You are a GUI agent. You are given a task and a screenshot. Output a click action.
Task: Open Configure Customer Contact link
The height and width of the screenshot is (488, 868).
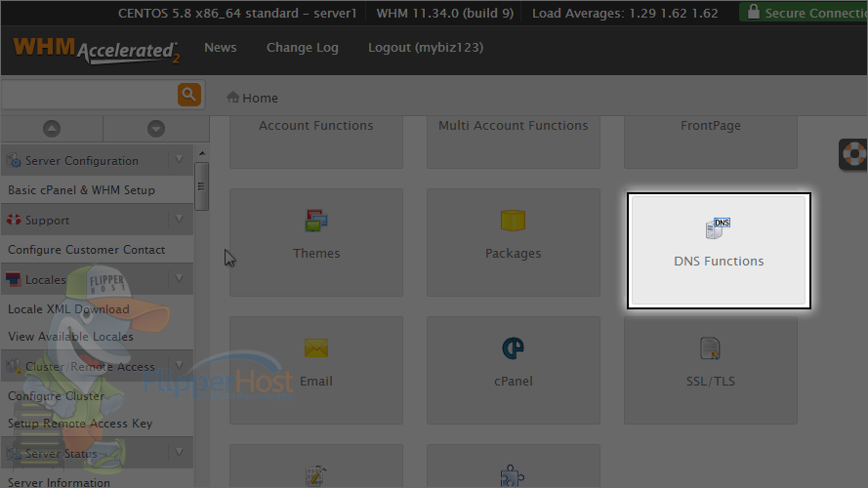tap(86, 250)
